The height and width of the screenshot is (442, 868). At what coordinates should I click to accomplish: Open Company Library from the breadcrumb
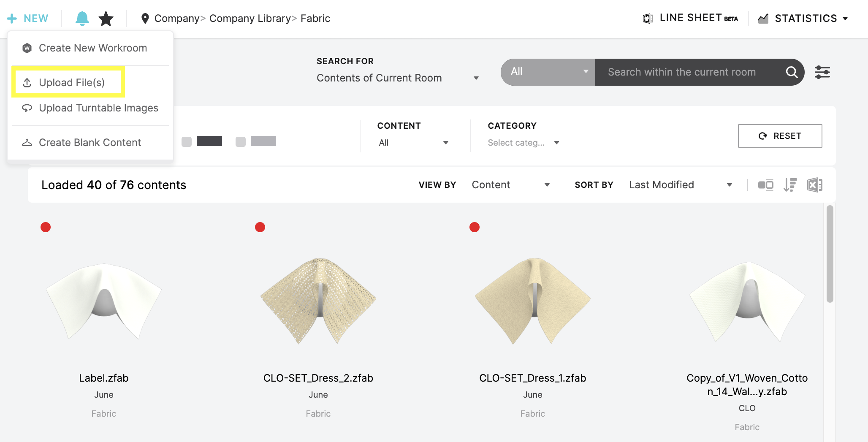click(250, 18)
